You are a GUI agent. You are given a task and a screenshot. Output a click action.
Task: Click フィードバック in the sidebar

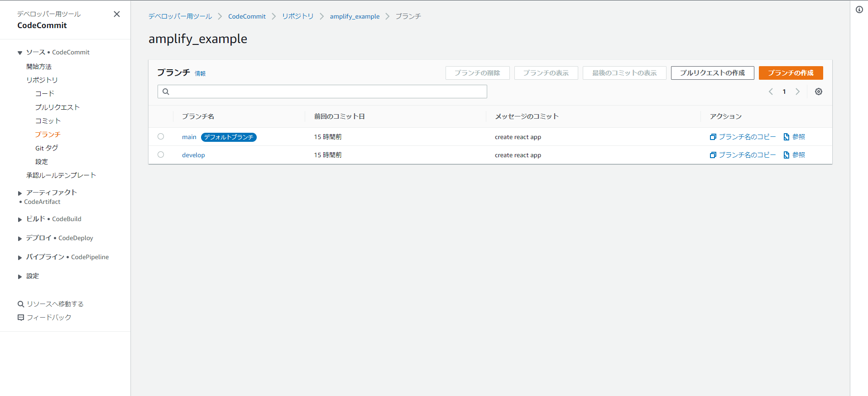[49, 318]
